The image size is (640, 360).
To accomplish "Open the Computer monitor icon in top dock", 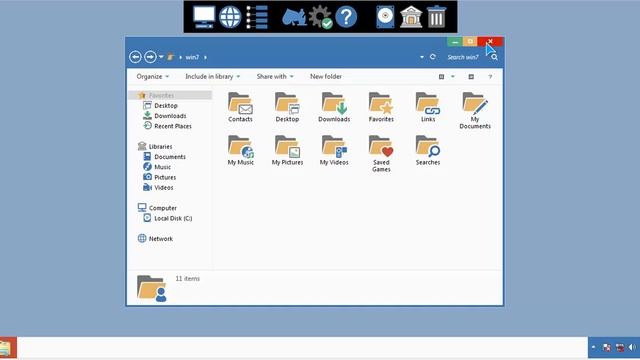I will click(x=204, y=17).
